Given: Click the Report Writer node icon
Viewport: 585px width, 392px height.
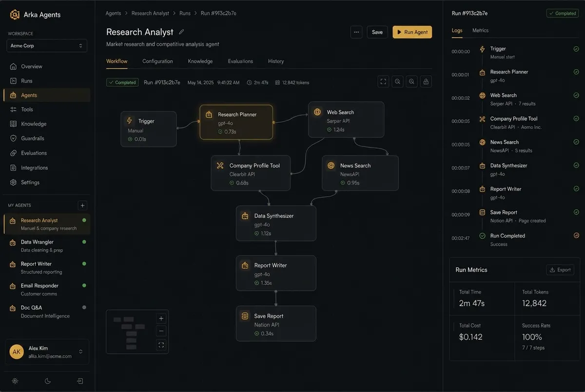Looking at the screenshot, I should [245, 265].
